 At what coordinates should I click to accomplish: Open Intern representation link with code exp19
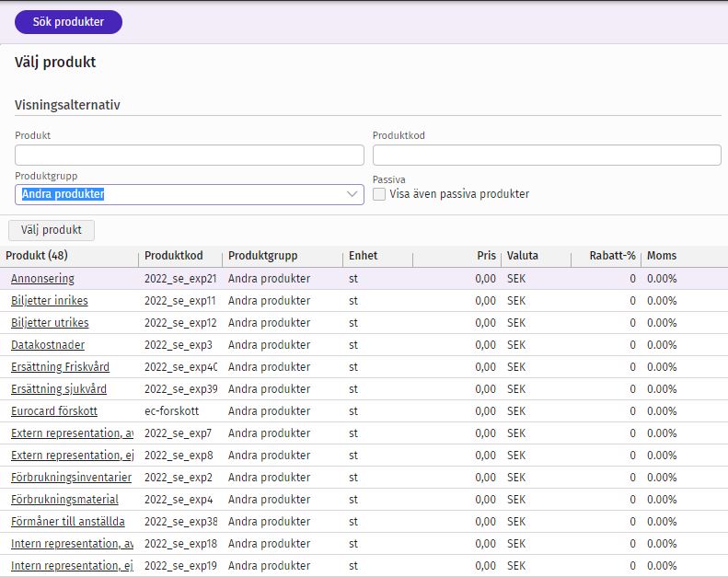click(x=73, y=566)
